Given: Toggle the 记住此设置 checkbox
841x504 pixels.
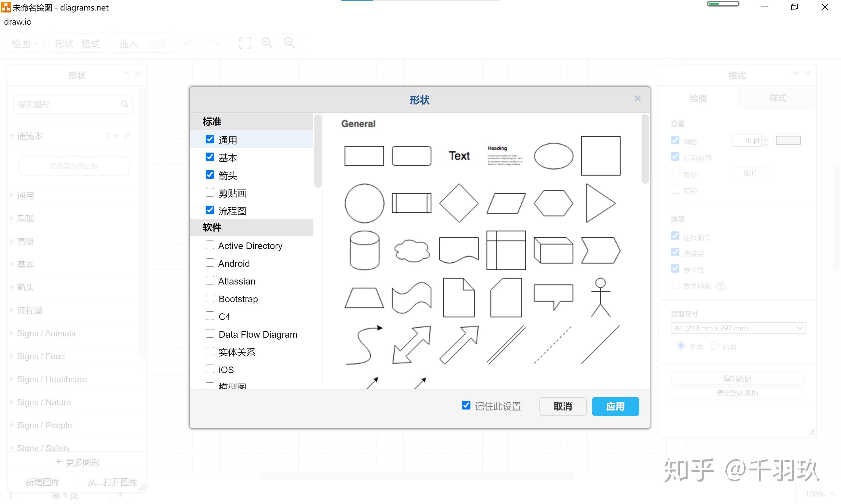Looking at the screenshot, I should click(466, 406).
